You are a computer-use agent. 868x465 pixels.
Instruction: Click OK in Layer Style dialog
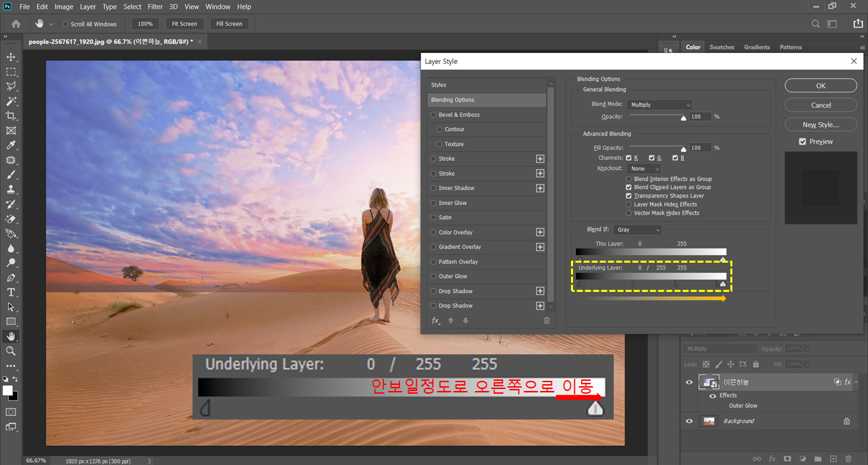tap(821, 86)
